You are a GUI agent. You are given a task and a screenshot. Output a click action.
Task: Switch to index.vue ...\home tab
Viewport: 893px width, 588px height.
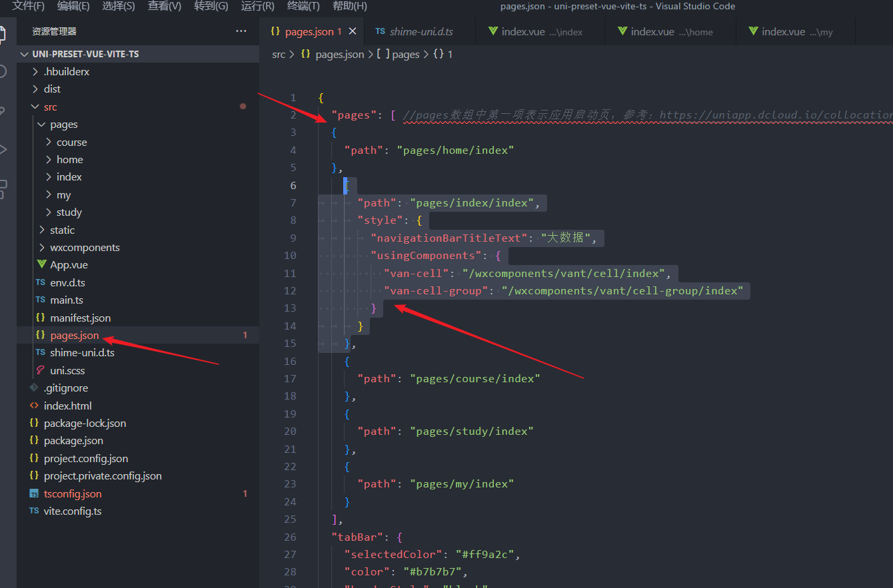tap(670, 31)
